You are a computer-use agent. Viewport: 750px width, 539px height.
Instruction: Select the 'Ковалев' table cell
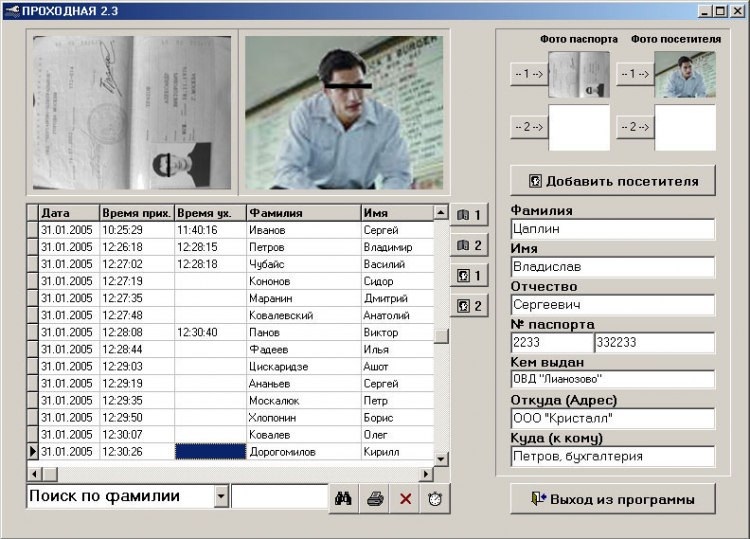[304, 435]
